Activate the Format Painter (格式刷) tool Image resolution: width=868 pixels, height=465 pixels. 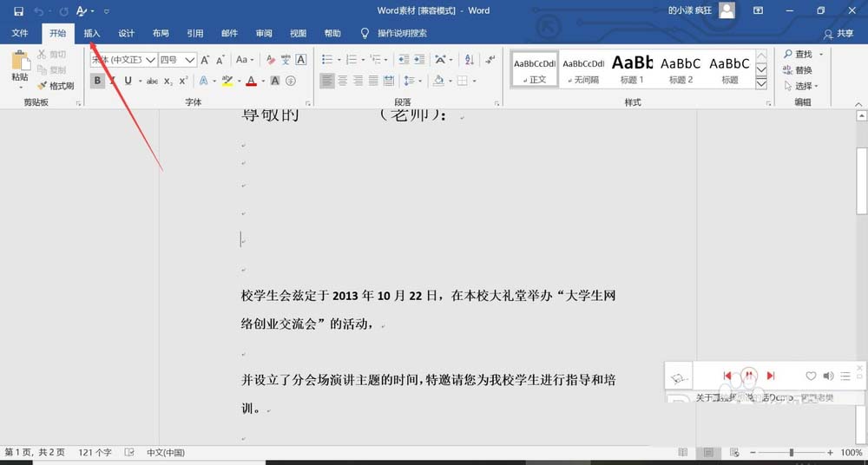[x=56, y=86]
